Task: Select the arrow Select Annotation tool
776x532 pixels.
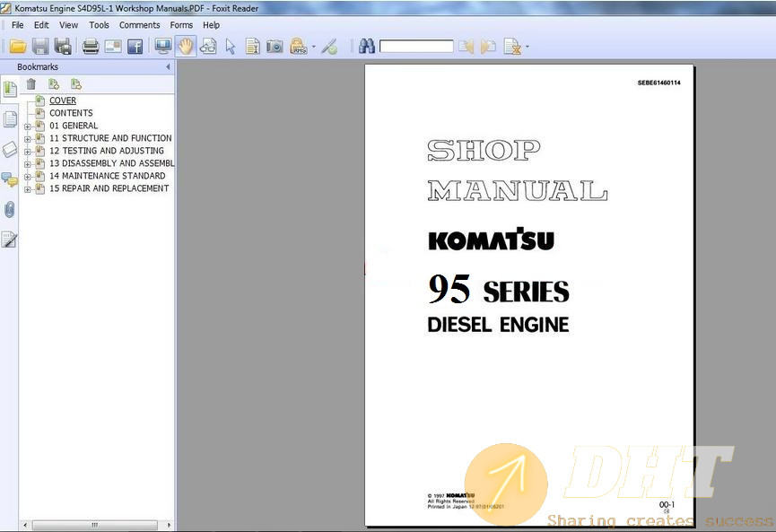Action: (x=231, y=47)
